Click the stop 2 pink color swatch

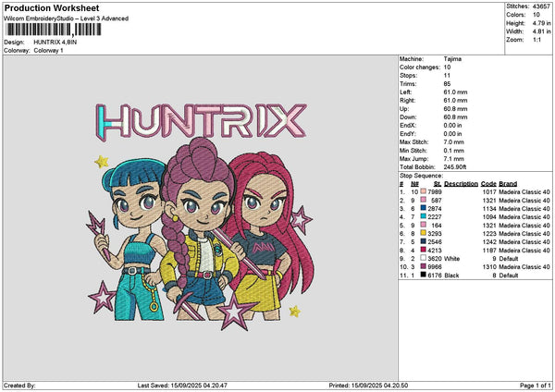click(423, 201)
